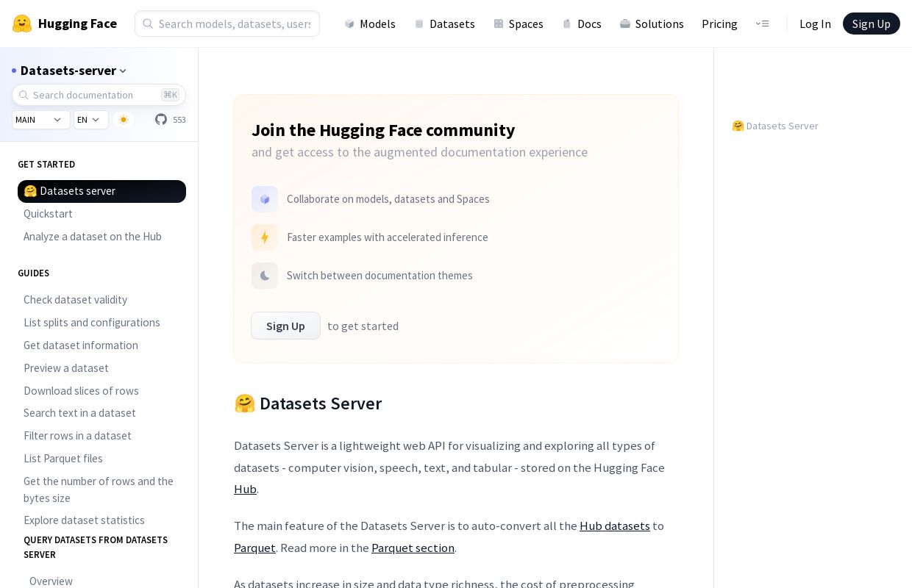
Task: Open Check dataset validity guide
Action: point(75,300)
